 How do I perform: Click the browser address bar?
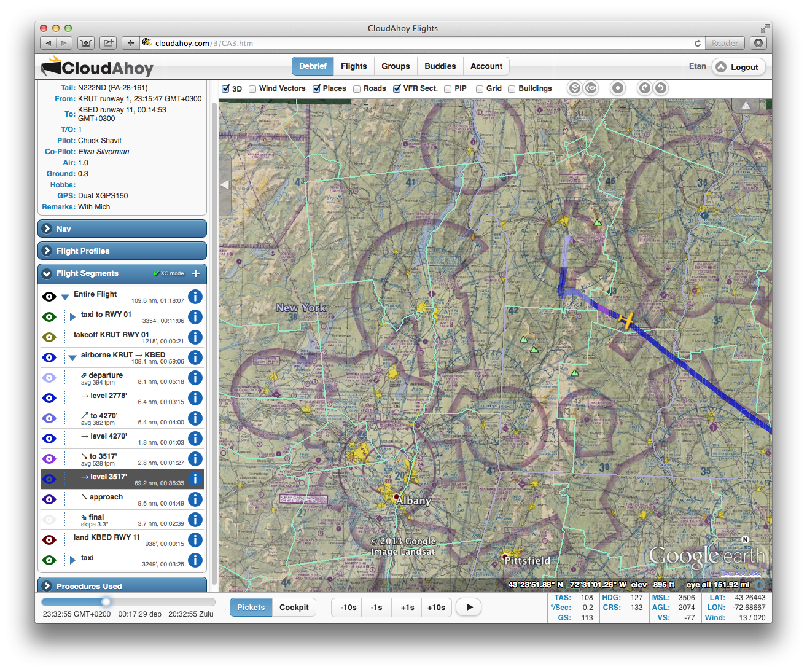coord(421,43)
